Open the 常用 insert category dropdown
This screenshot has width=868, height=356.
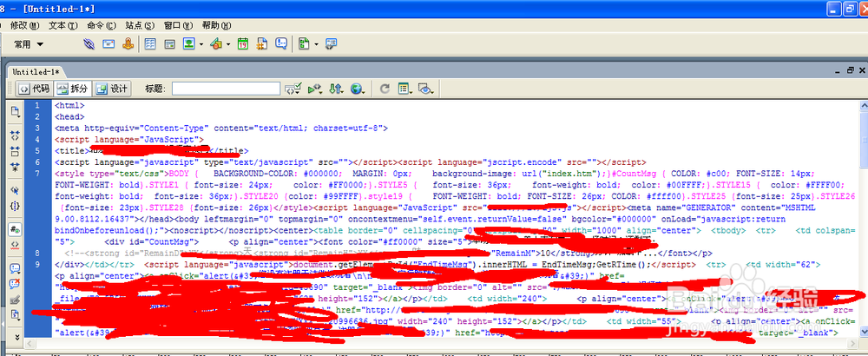[29, 44]
